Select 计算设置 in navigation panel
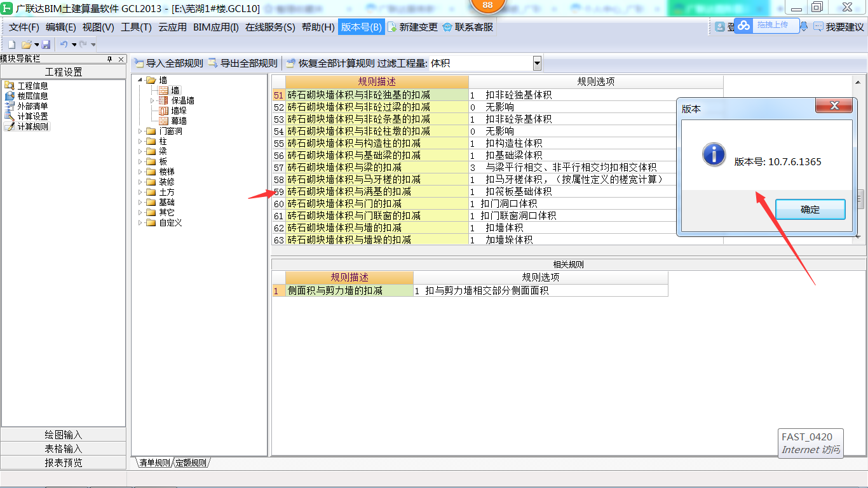 [26, 116]
